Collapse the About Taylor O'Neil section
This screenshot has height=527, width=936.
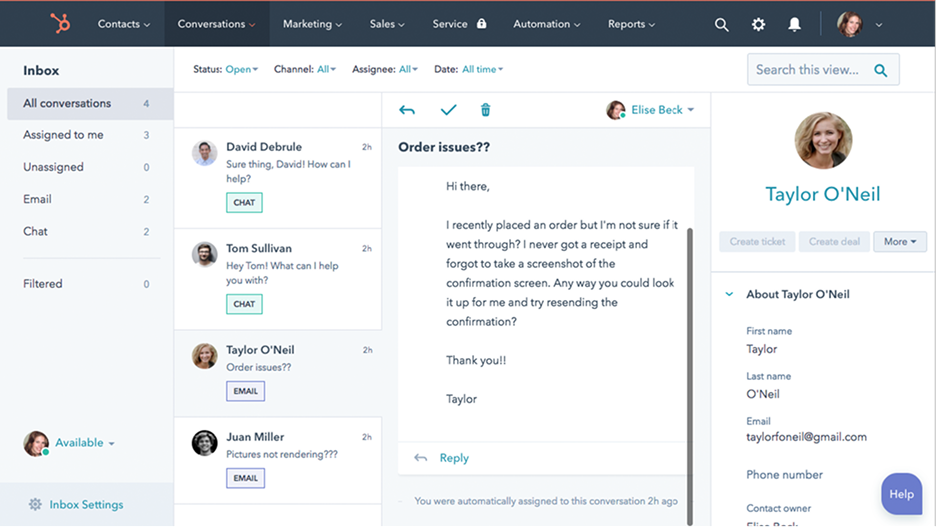click(729, 294)
